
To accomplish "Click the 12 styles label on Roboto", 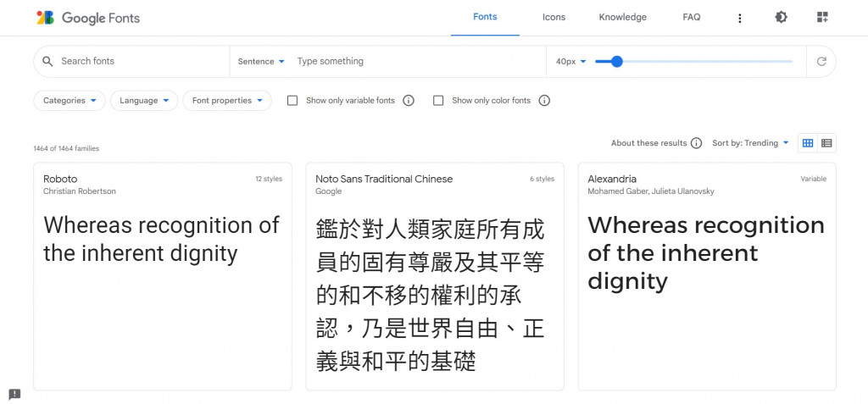I will [269, 179].
